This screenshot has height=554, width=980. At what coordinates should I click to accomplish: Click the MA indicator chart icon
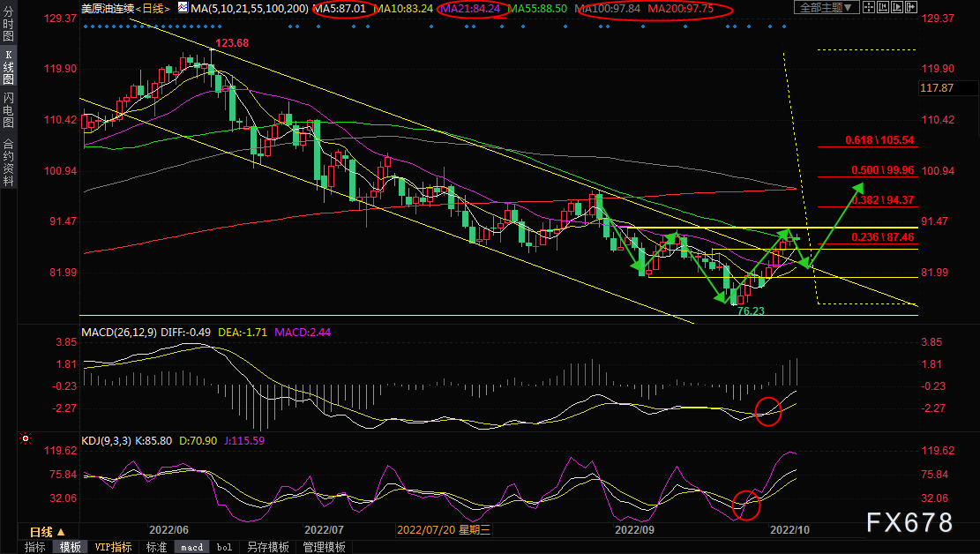click(x=183, y=8)
